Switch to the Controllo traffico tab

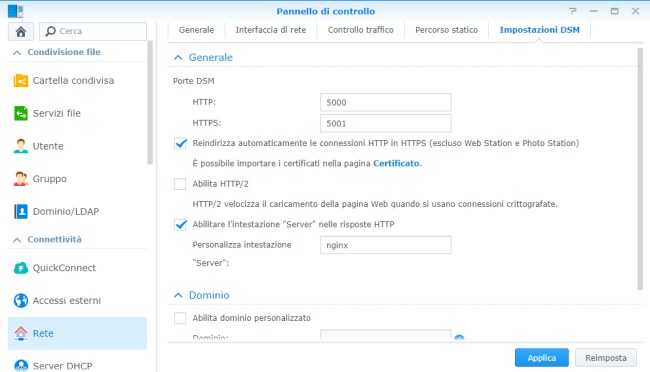pos(361,30)
